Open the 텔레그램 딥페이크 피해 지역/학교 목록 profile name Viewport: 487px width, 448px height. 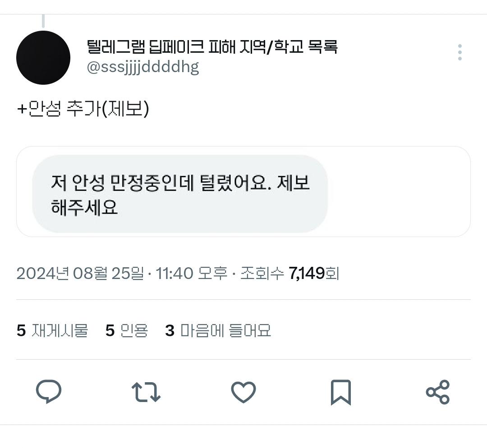[212, 46]
